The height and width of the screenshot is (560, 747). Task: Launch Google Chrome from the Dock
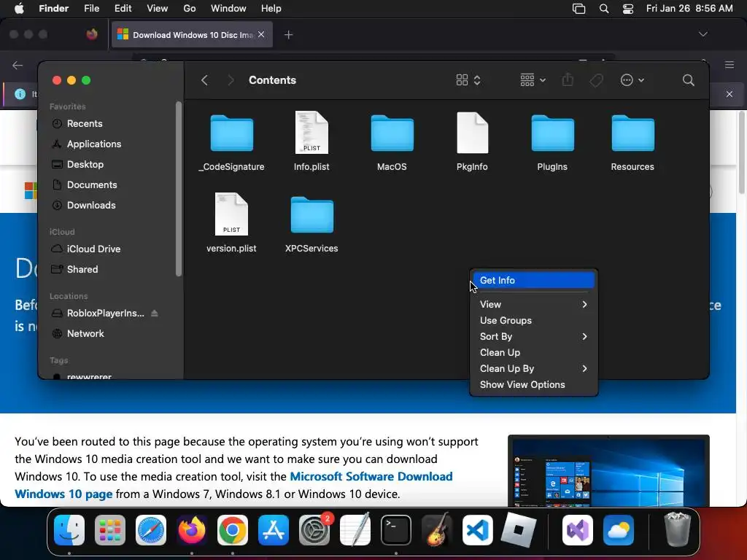pyautogui.click(x=233, y=530)
